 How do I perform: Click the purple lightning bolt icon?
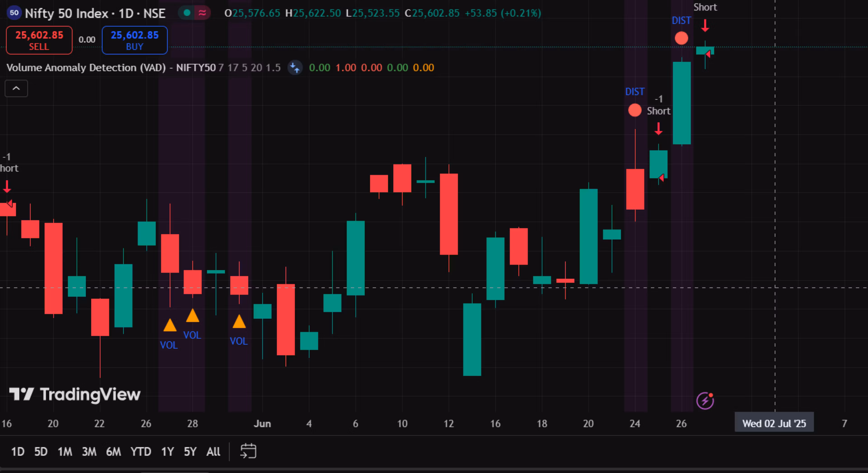coord(705,401)
